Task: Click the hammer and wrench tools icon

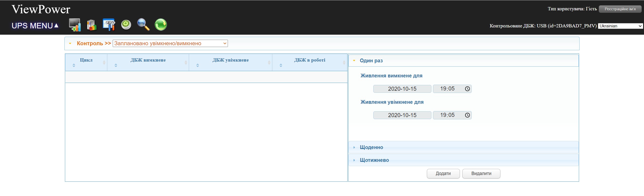Action: [109, 25]
